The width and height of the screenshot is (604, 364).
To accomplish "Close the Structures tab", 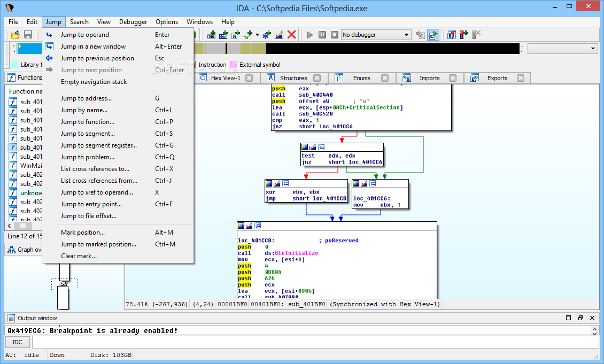I will (x=317, y=78).
